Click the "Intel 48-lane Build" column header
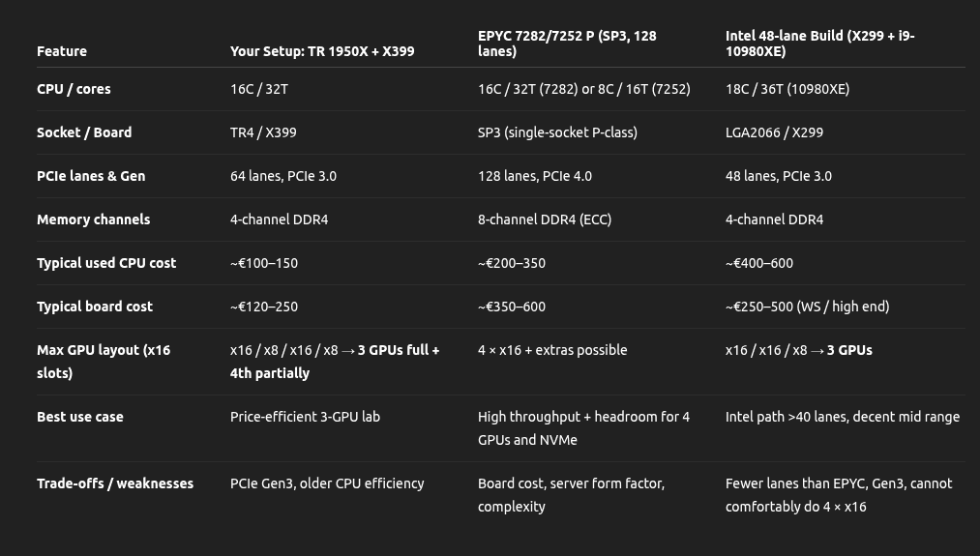This screenshot has height=556, width=980. click(819, 44)
